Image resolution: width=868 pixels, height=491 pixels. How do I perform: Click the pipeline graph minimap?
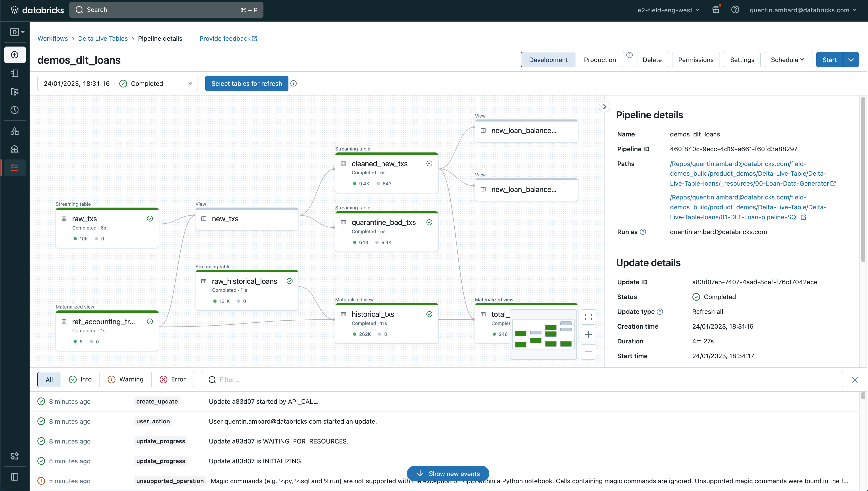pyautogui.click(x=543, y=334)
